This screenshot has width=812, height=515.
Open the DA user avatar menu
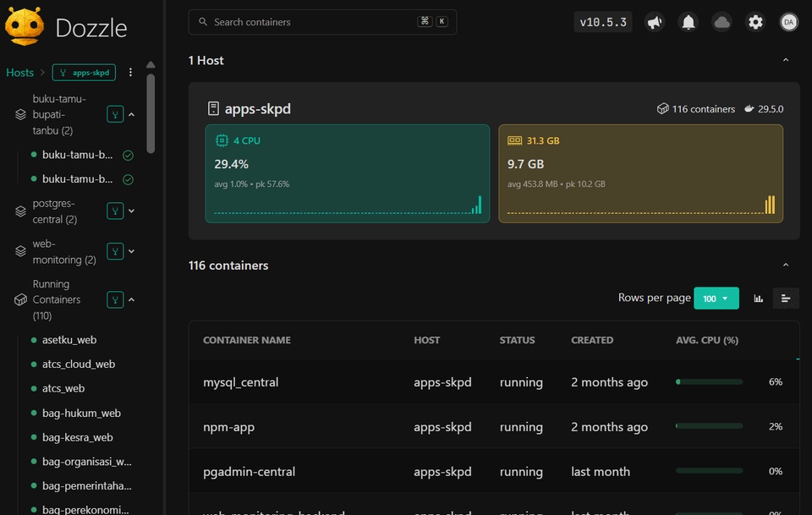(788, 22)
